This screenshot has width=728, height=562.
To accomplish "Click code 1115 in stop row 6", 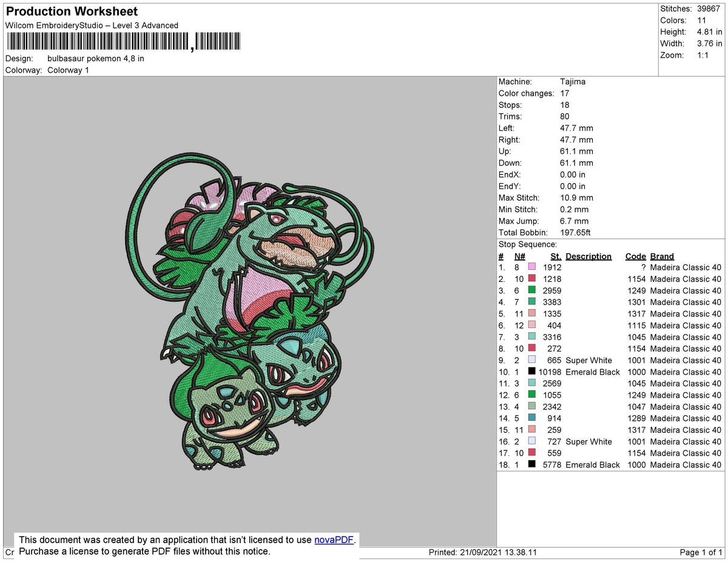I will [636, 326].
